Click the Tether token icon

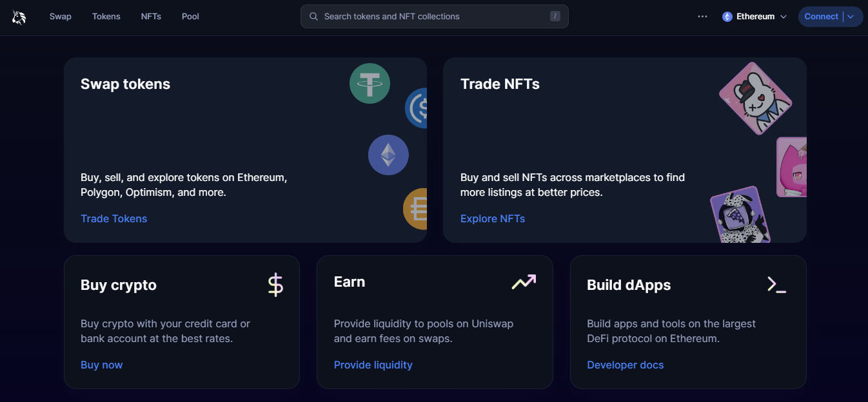pyautogui.click(x=370, y=84)
